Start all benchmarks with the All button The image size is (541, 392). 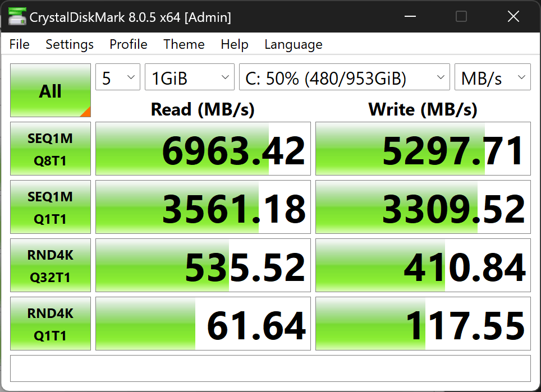tap(51, 90)
